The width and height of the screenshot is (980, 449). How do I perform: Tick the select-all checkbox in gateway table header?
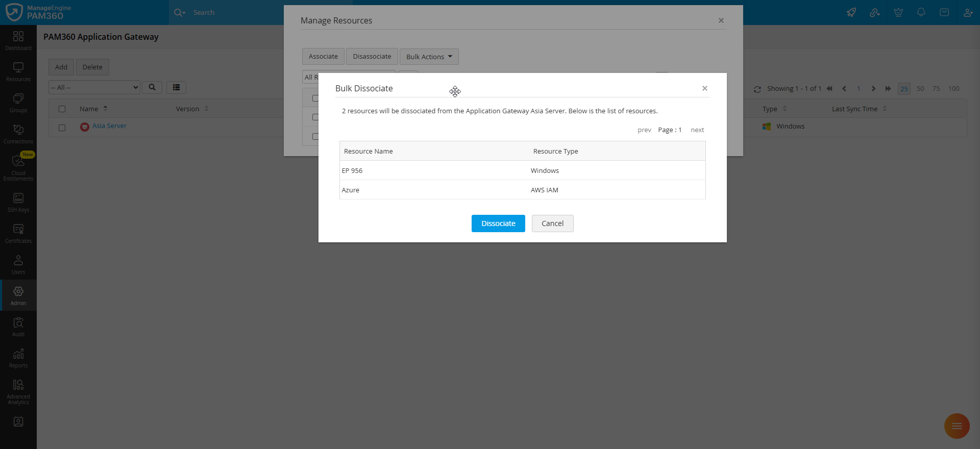[x=62, y=109]
